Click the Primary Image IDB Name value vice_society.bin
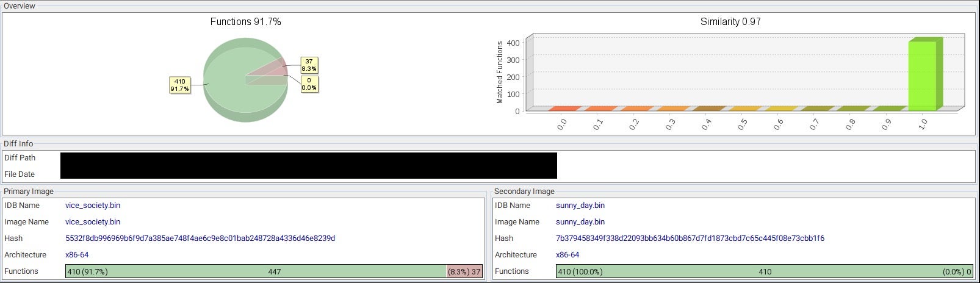This screenshot has height=283, width=980. coord(93,206)
